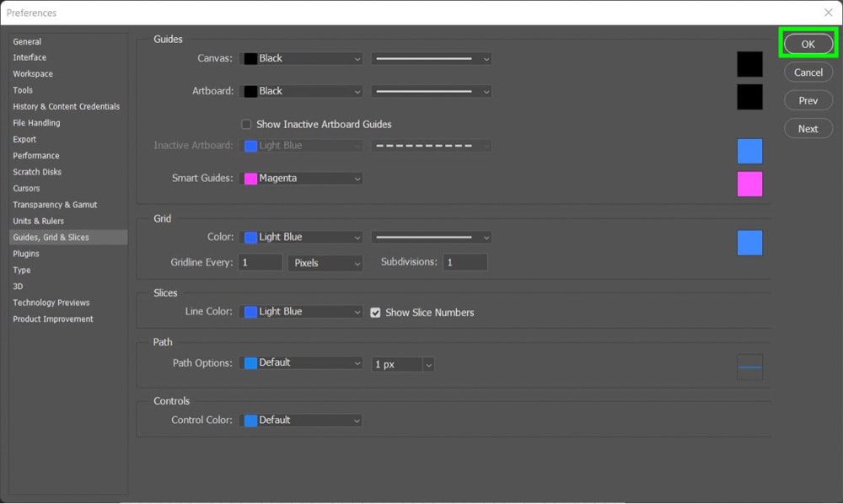Viewport: 843px width, 504px height.
Task: Open the Smart Guides Magenta dropdown
Action: pyautogui.click(x=301, y=179)
